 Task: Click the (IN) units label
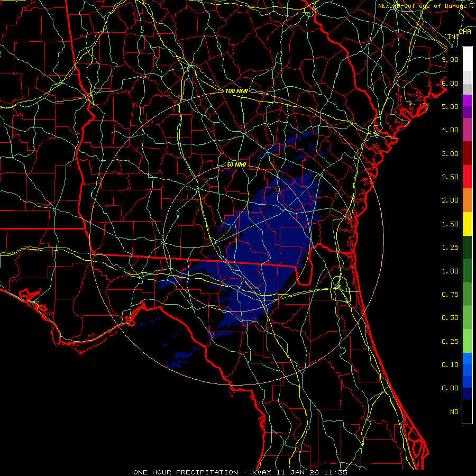pos(452,36)
